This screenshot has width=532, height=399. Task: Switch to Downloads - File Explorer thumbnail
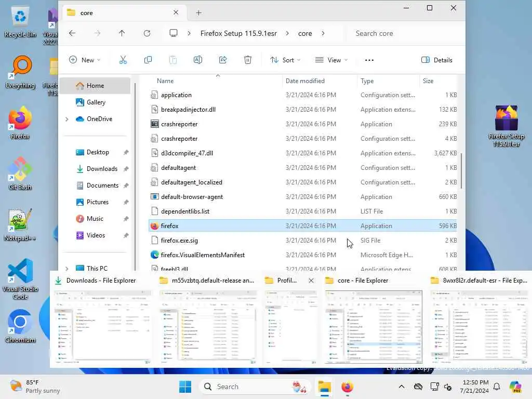(x=102, y=320)
